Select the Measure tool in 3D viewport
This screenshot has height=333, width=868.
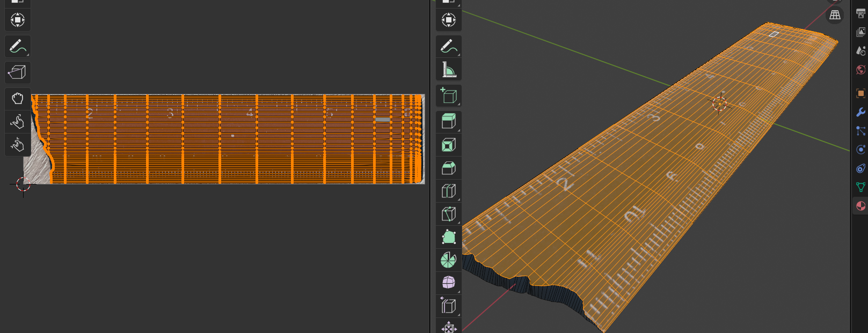point(448,70)
